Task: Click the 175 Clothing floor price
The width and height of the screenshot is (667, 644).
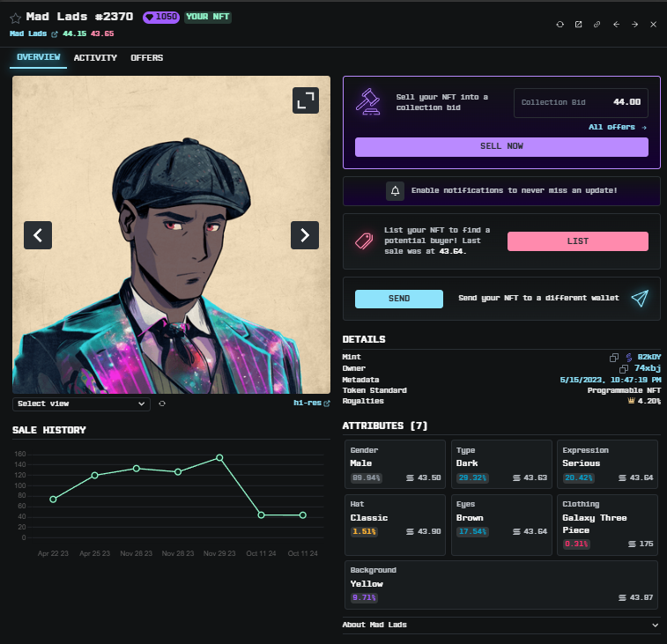Action: point(646,544)
